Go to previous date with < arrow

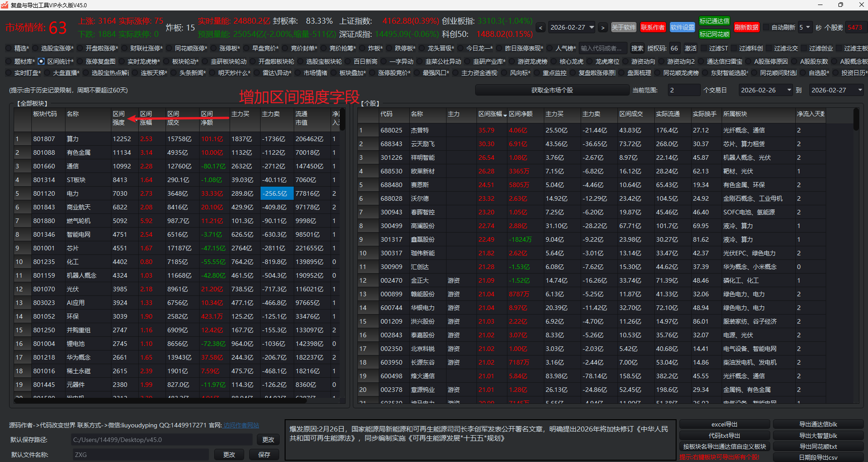pos(541,28)
